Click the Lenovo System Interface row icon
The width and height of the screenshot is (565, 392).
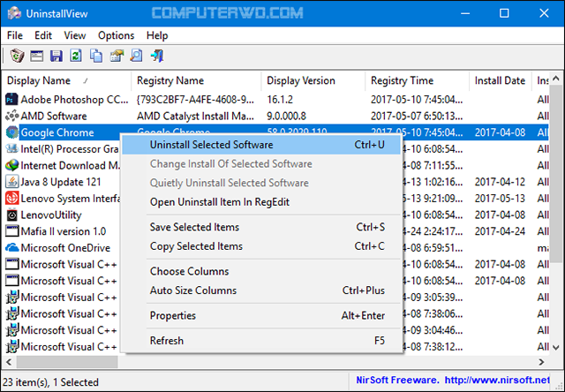point(11,199)
